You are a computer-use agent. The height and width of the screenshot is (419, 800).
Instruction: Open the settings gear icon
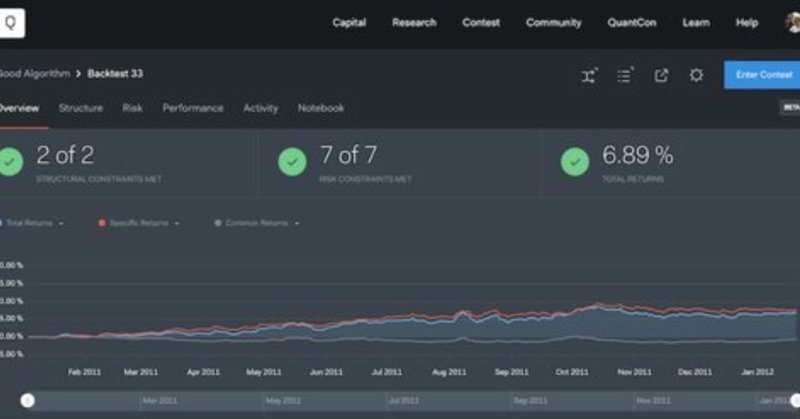[696, 76]
